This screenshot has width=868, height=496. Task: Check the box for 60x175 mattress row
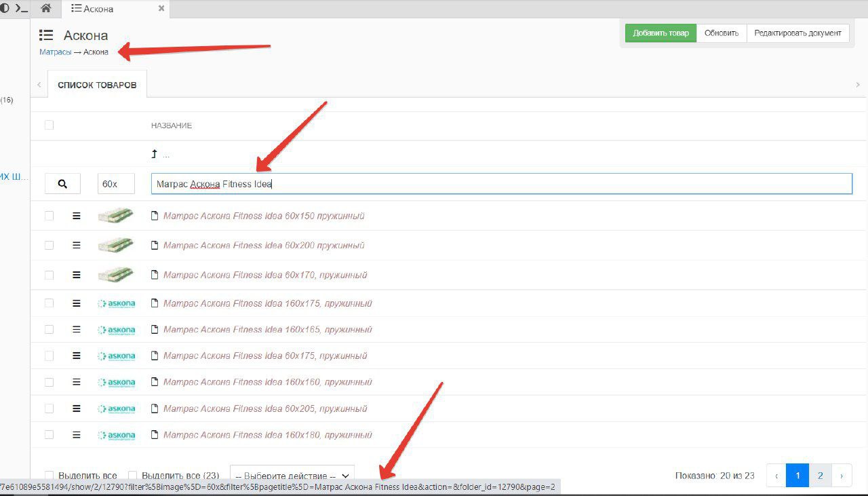tap(49, 356)
